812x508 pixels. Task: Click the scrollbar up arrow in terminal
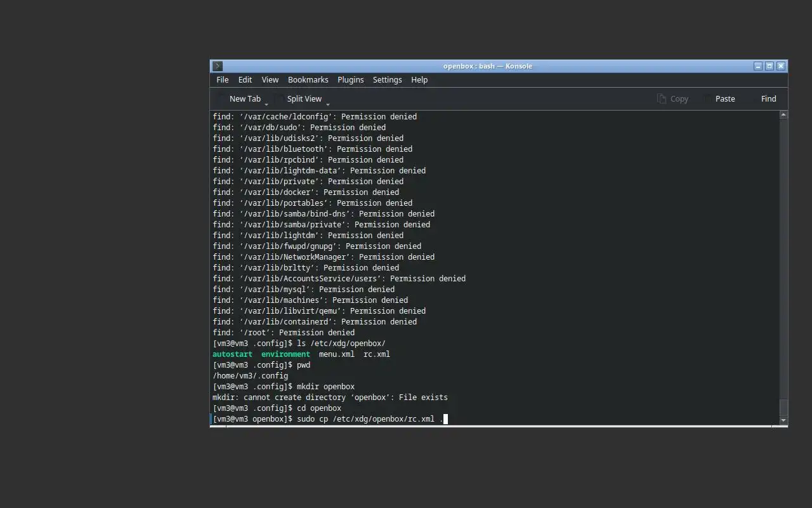(783, 115)
